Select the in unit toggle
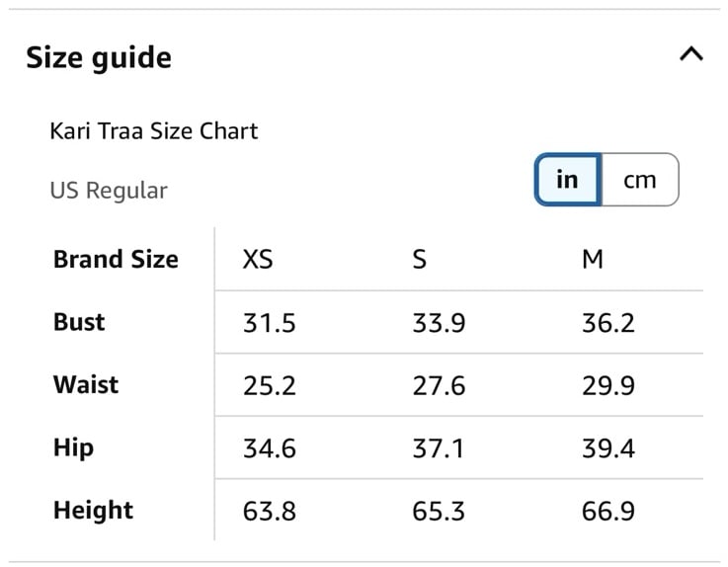Image resolution: width=728 pixels, height=567 pixels. click(x=567, y=179)
